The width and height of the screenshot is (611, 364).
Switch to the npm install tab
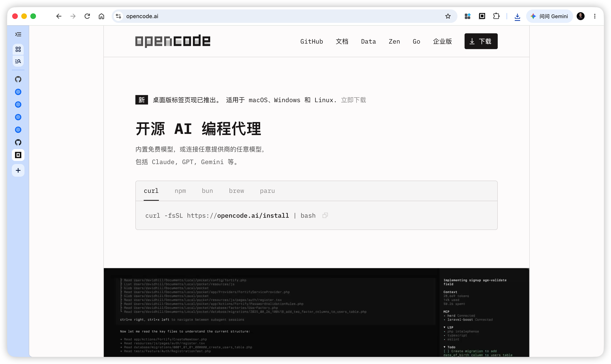(x=180, y=191)
